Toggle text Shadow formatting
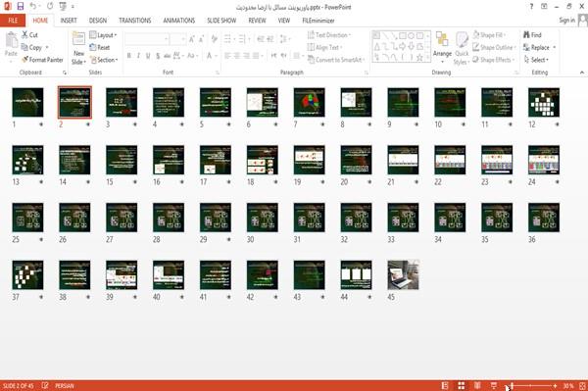 (158, 56)
